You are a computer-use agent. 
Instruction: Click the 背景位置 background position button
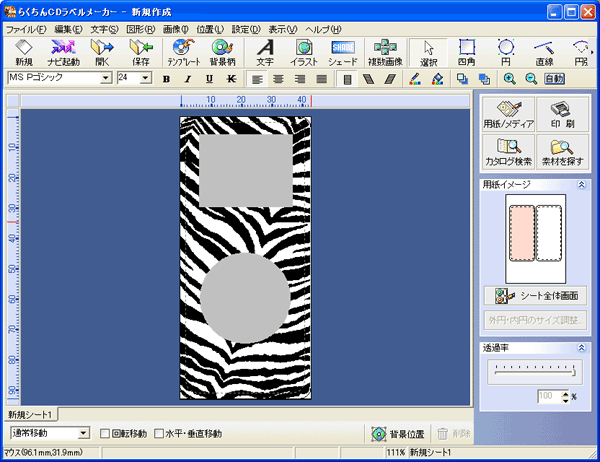click(398, 434)
